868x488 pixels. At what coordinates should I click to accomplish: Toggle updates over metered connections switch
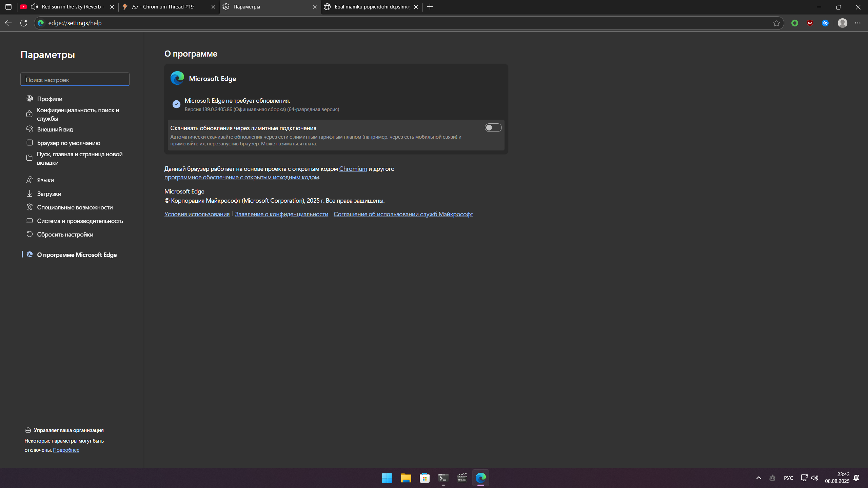tap(493, 128)
